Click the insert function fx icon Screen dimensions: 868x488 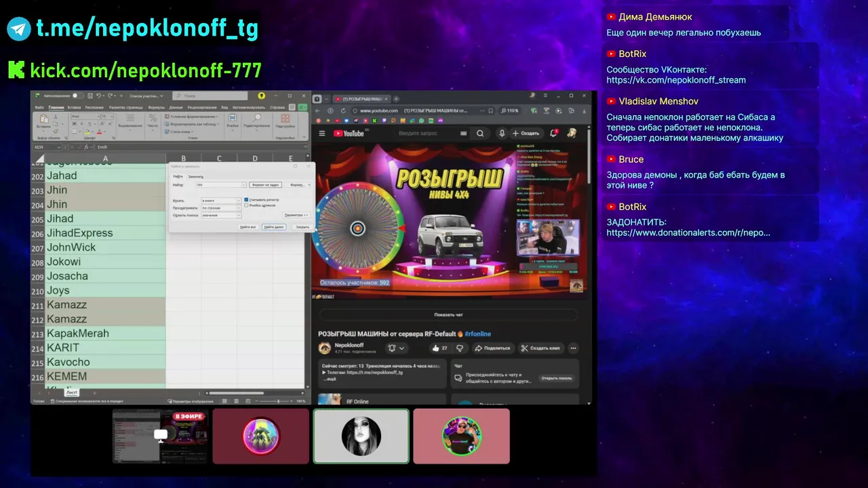86,147
